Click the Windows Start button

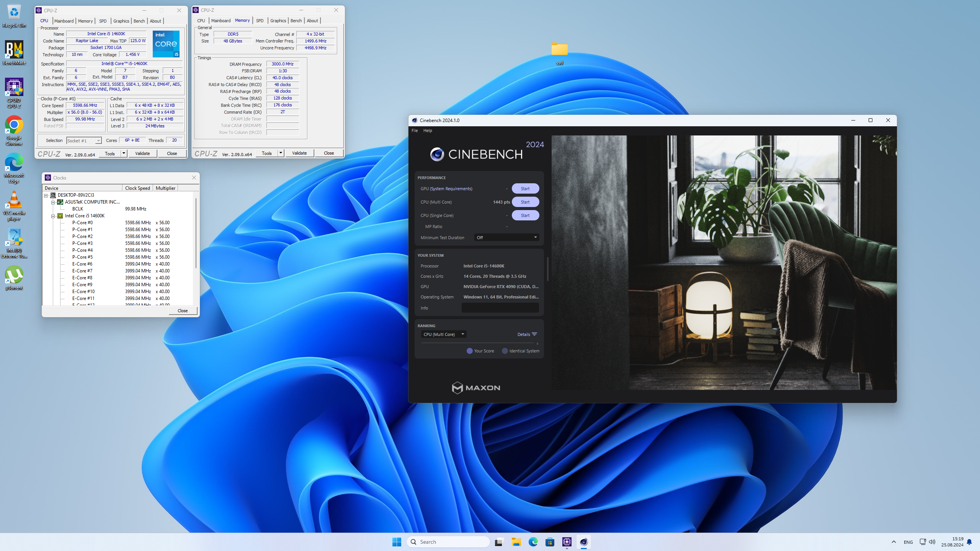point(397,542)
